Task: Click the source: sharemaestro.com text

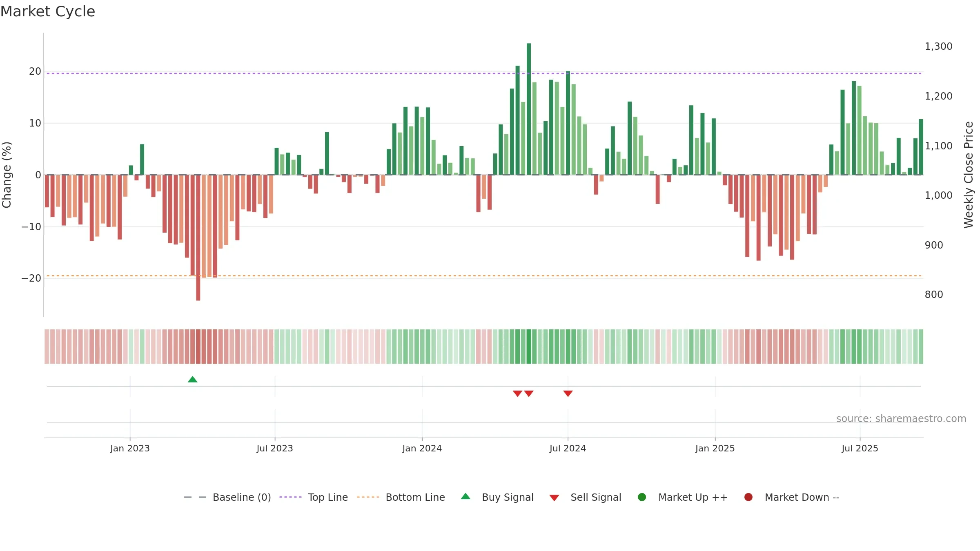Action: [901, 419]
